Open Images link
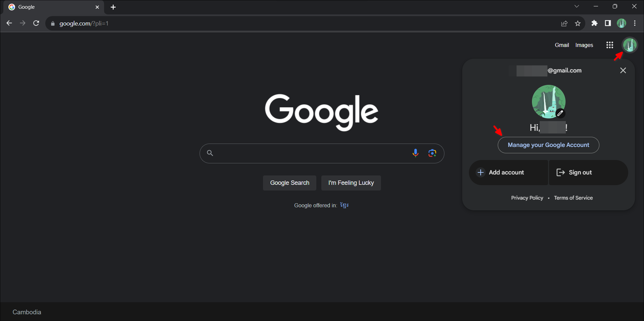Screen dimensions: 644x321 point(584,45)
